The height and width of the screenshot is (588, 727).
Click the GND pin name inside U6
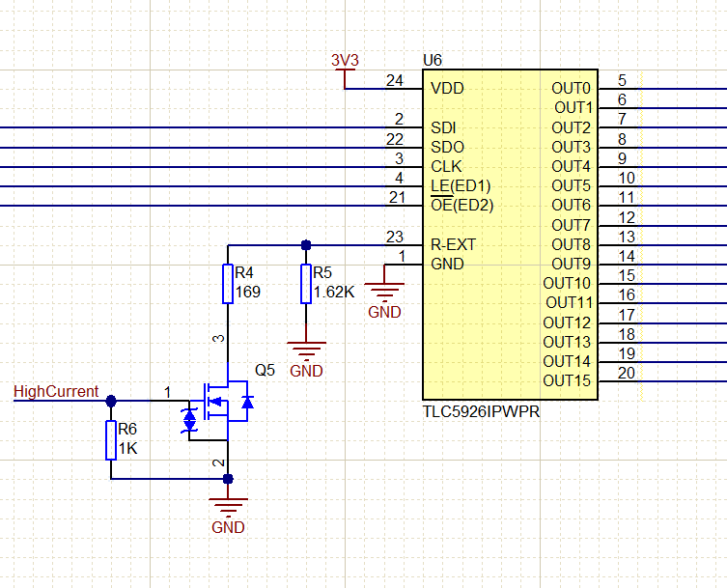[447, 264]
